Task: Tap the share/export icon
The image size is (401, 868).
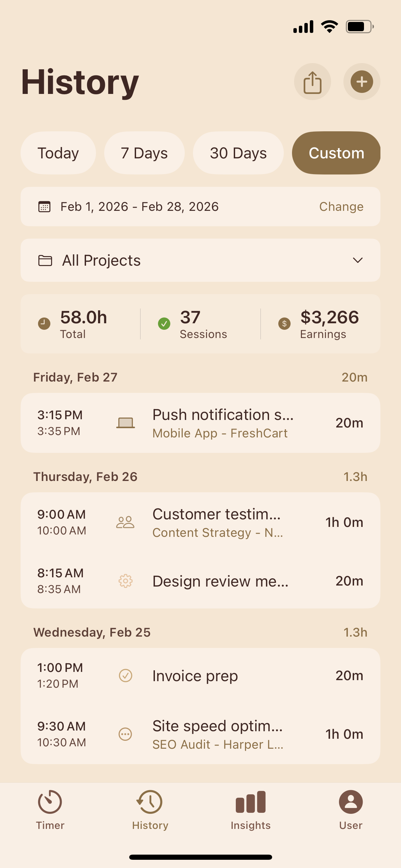Action: click(312, 82)
